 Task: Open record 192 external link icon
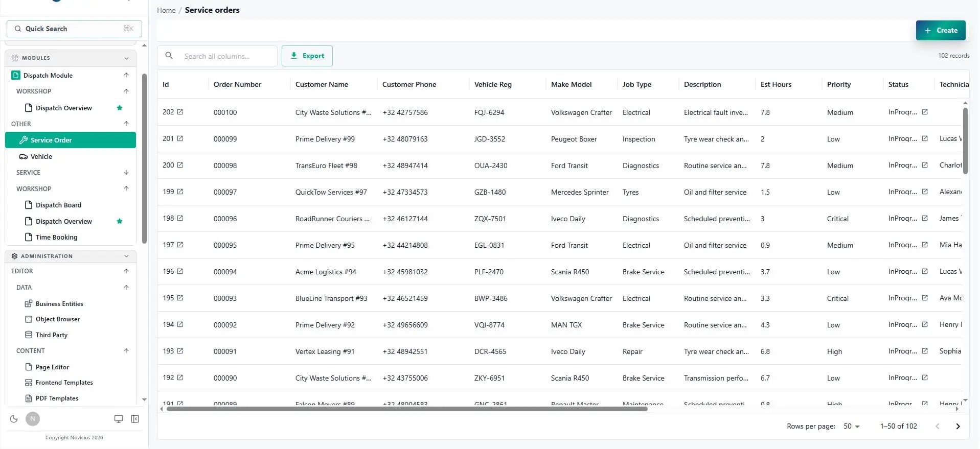(x=180, y=377)
